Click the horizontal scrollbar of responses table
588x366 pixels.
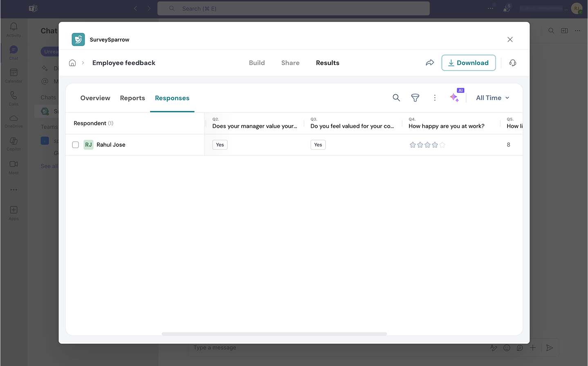pyautogui.click(x=274, y=334)
